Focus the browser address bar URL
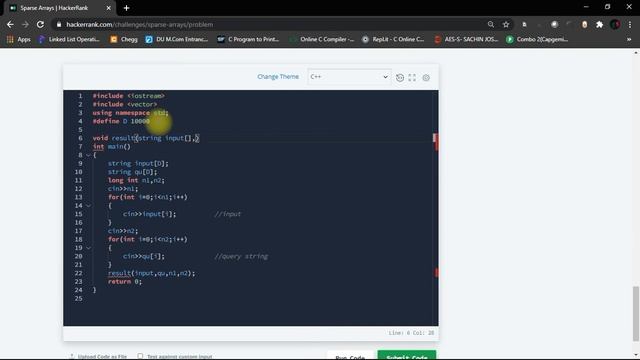 140,24
